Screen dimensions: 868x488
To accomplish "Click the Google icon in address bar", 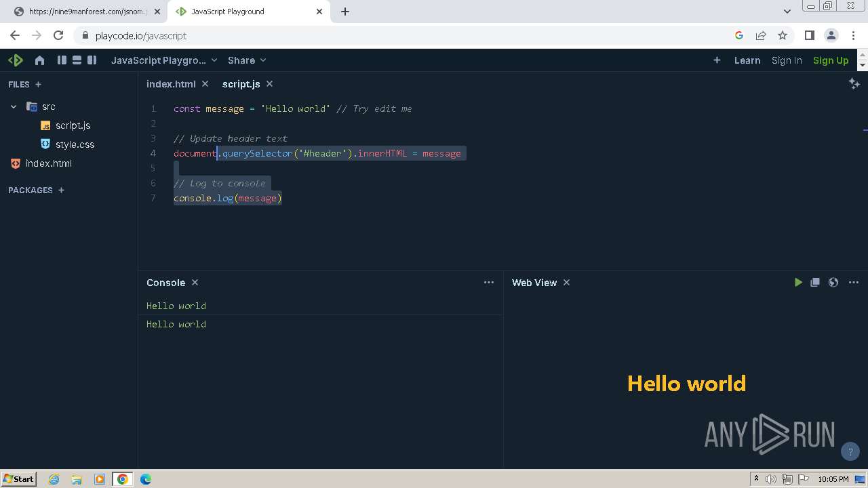I will (739, 35).
